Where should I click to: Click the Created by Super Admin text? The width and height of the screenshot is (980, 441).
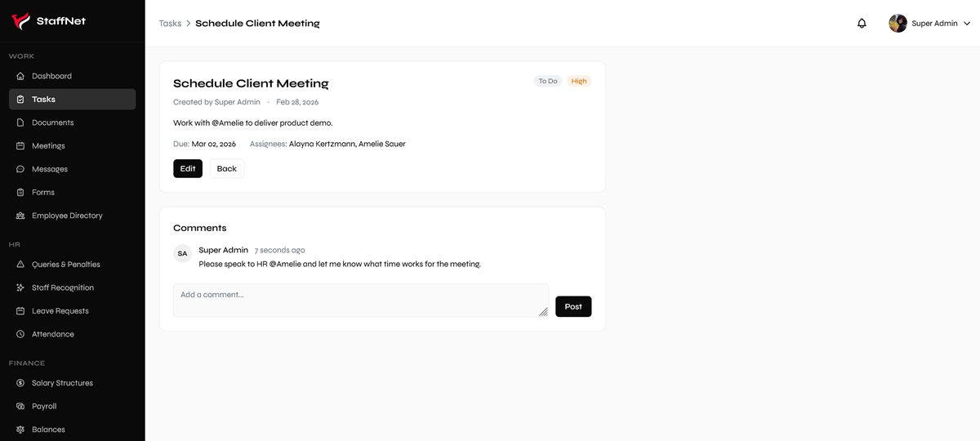click(216, 102)
